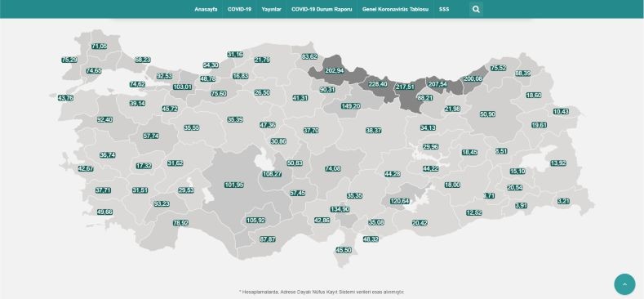This screenshot has width=644, height=299.
Task: Select the province labeled 202,94
Action: click(x=334, y=71)
